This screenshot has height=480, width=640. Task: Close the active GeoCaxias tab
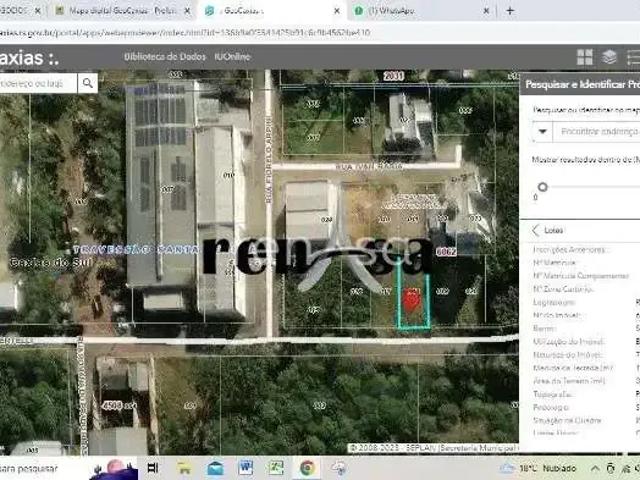337,11
